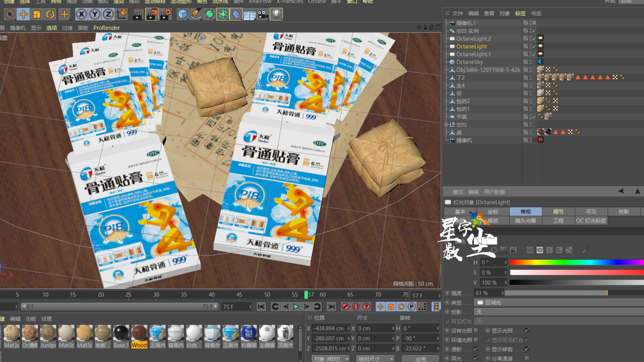
Task: Open the green array modeling objects icon
Action: click(x=223, y=14)
